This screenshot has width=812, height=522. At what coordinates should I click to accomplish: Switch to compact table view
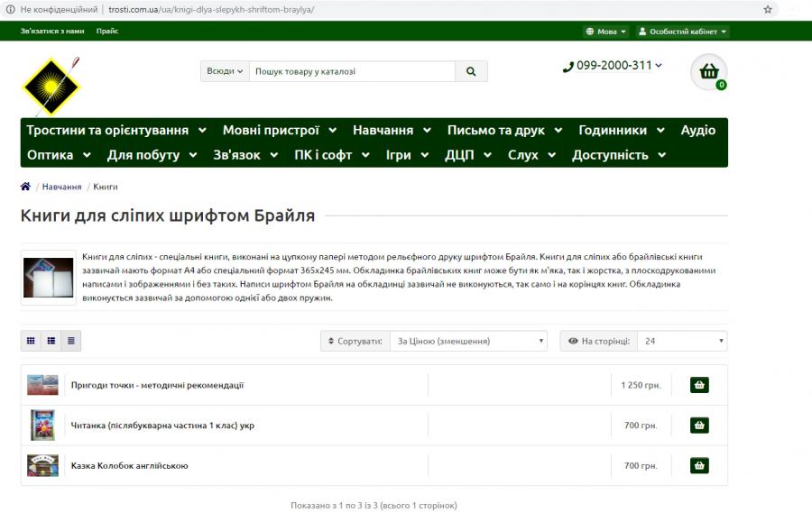pyautogui.click(x=71, y=341)
